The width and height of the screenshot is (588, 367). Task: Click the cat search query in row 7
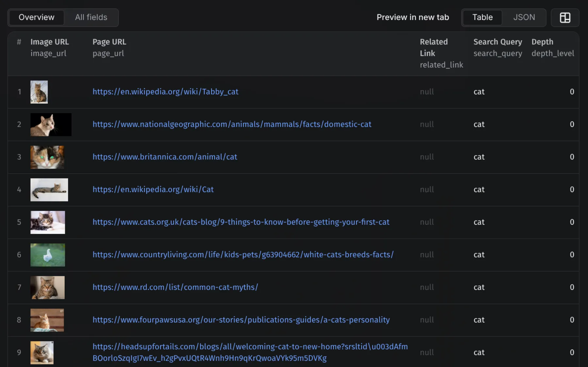(479, 287)
